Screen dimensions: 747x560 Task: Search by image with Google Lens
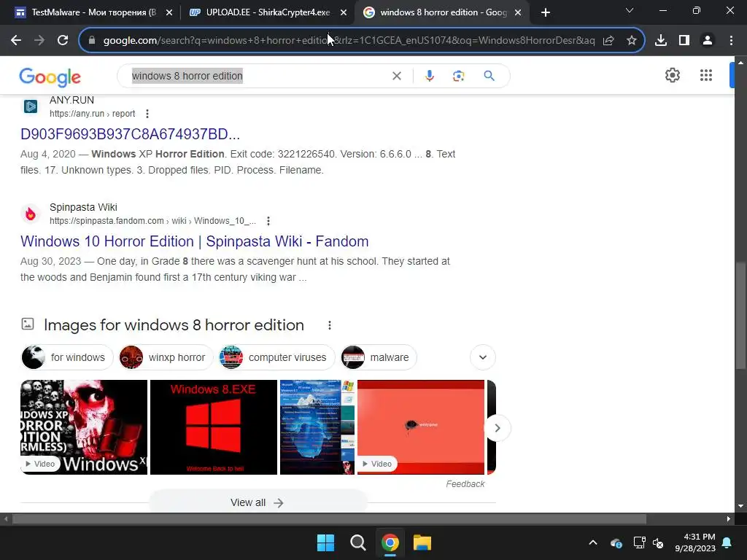458,76
